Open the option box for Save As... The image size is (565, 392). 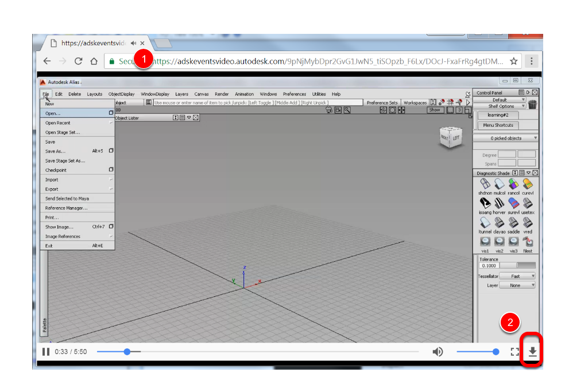coord(111,150)
